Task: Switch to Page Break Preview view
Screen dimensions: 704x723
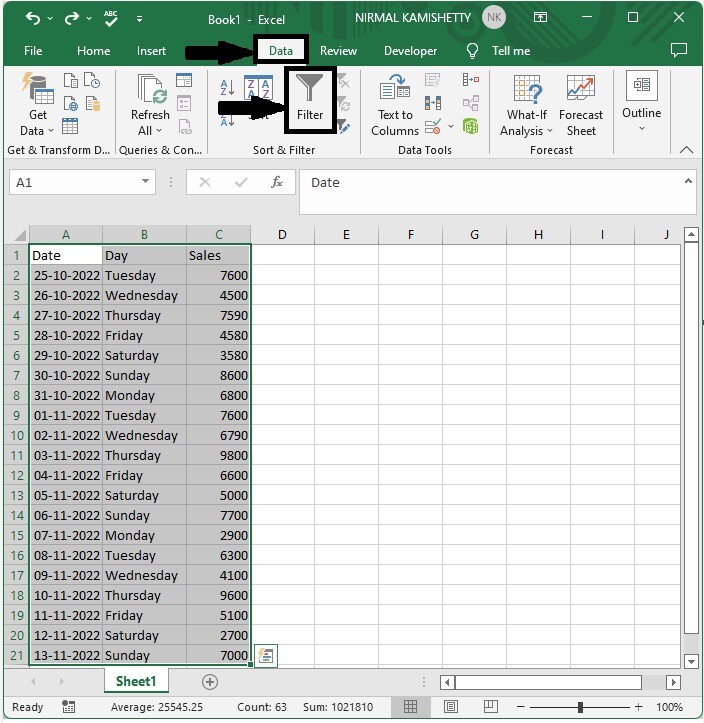Action: [491, 706]
